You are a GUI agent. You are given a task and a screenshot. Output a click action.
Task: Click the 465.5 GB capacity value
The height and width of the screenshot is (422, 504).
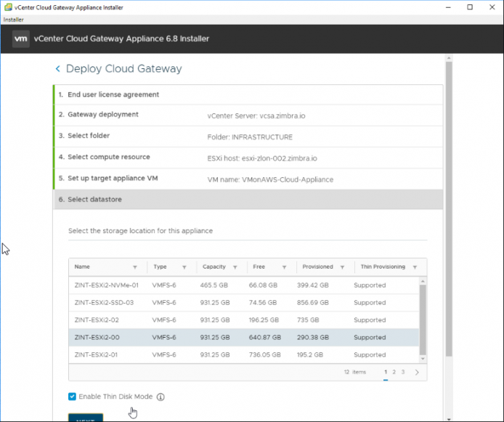click(x=214, y=285)
